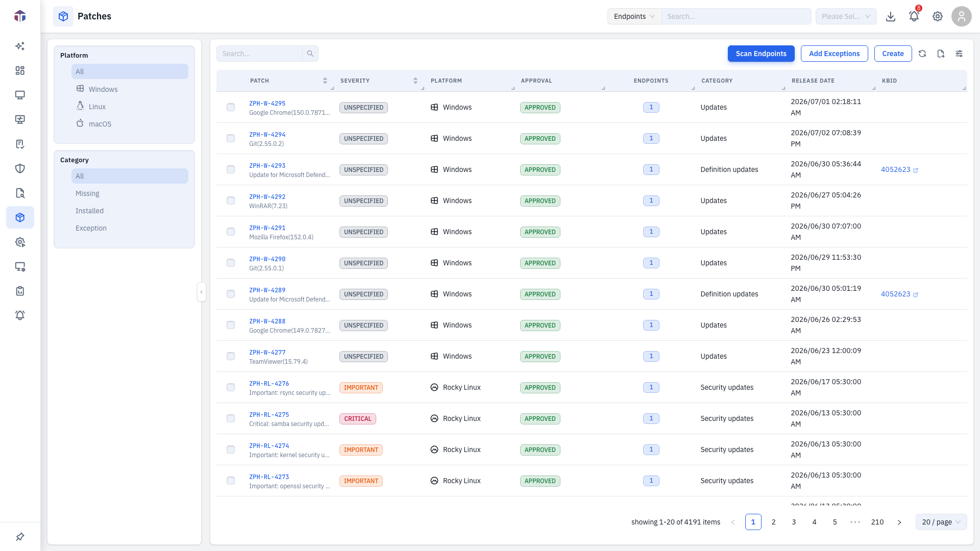
Task: Filter category by Missing
Action: click(x=130, y=193)
